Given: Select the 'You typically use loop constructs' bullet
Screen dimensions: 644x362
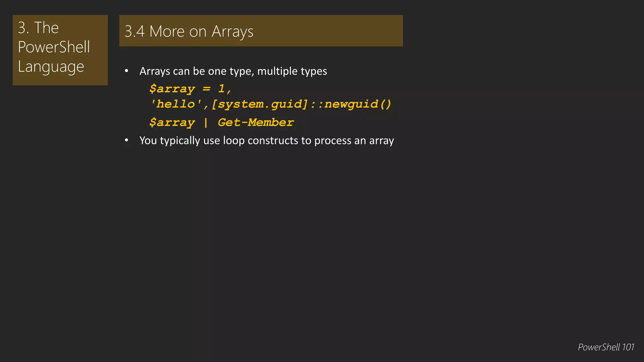Looking at the screenshot, I should [267, 140].
